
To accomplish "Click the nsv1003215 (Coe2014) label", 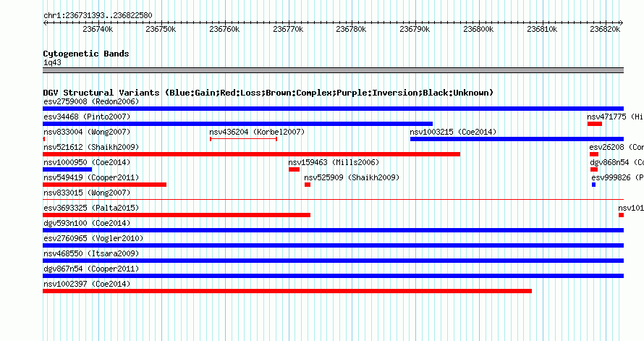I will pos(453,132).
